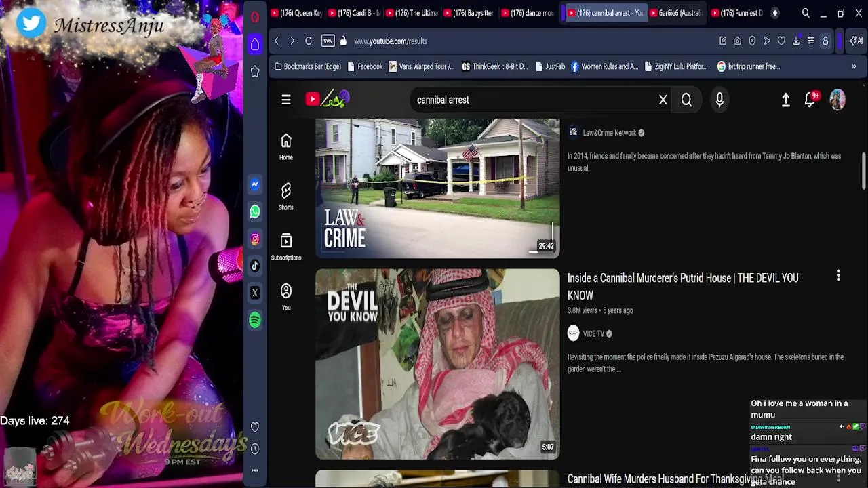868x488 pixels.
Task: Play the Devil You Know thumbnail
Action: (437, 364)
